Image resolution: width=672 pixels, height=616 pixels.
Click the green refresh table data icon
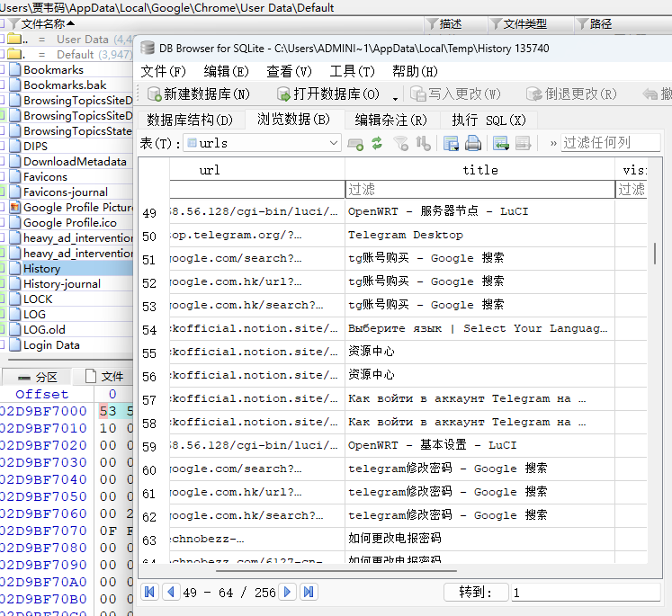(x=377, y=143)
